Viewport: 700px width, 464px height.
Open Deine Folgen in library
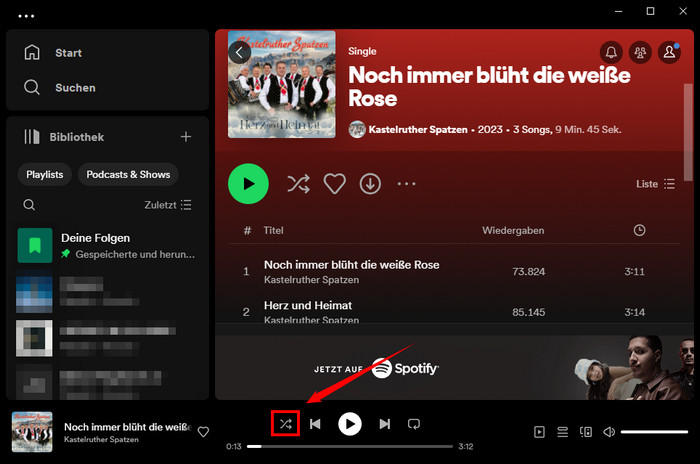point(106,246)
